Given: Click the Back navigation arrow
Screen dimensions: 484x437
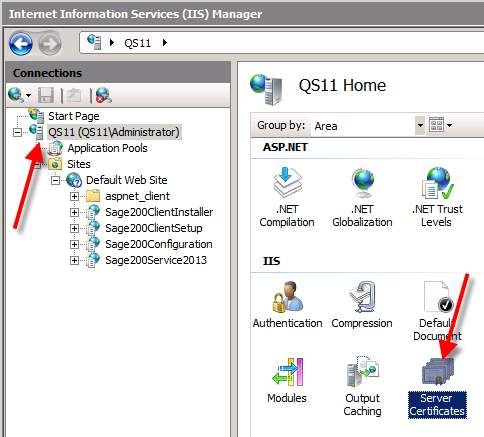Looking at the screenshot, I should tap(21, 43).
